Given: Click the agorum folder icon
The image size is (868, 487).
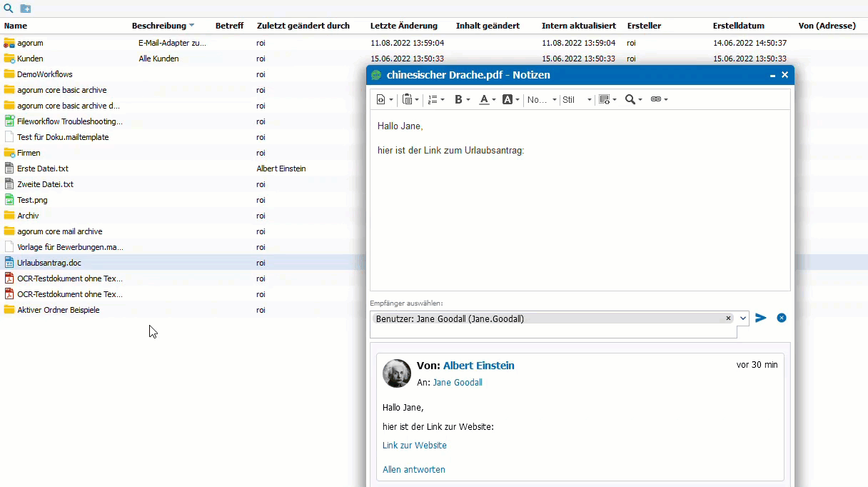Looking at the screenshot, I should pos(9,43).
